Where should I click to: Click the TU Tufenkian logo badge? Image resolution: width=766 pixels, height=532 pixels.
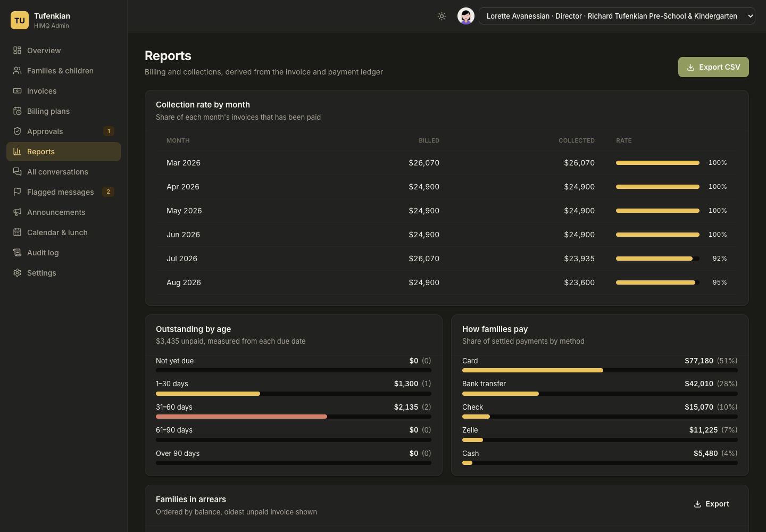click(x=20, y=20)
